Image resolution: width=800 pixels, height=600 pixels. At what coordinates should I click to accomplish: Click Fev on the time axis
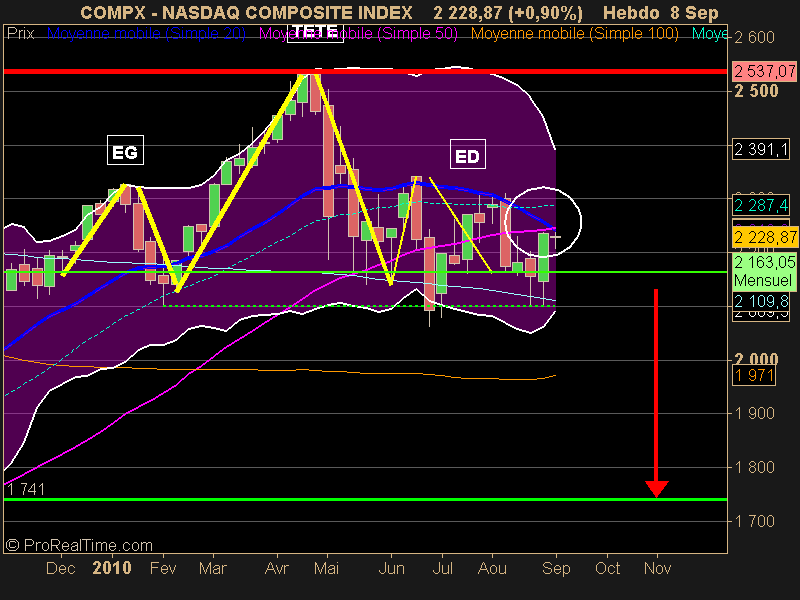[163, 568]
